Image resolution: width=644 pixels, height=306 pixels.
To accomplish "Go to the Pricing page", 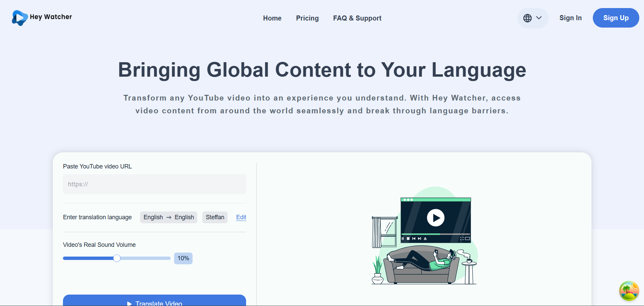I will [x=307, y=18].
